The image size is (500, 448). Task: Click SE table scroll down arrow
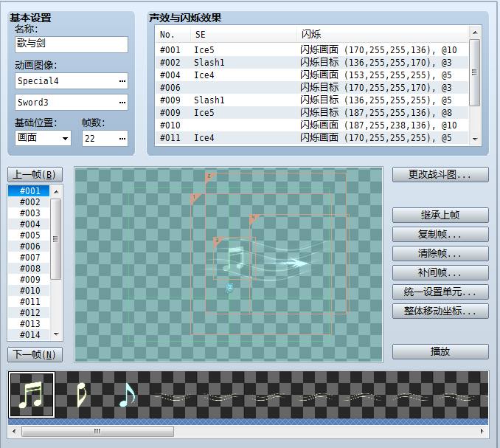[475, 139]
